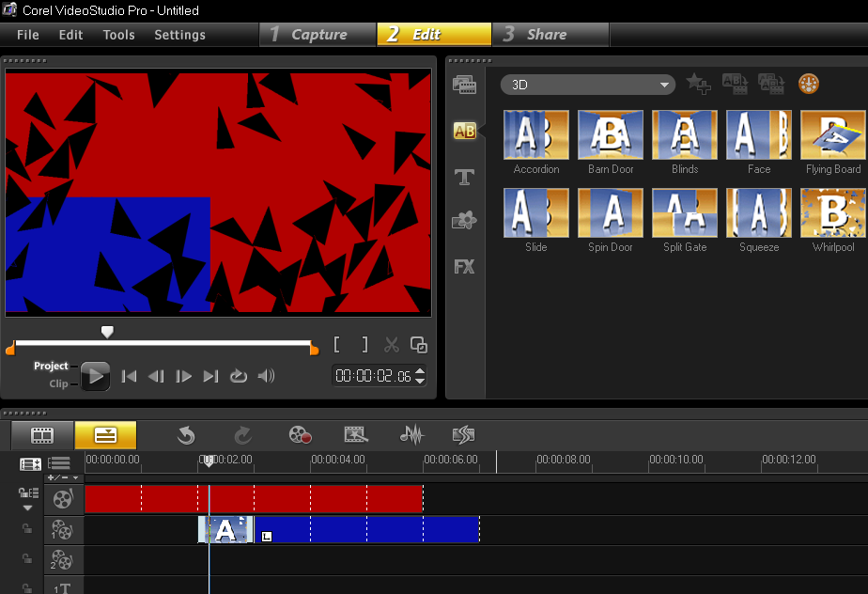Image resolution: width=868 pixels, height=594 pixels.
Task: Select Clip playback mode
Action: click(58, 383)
